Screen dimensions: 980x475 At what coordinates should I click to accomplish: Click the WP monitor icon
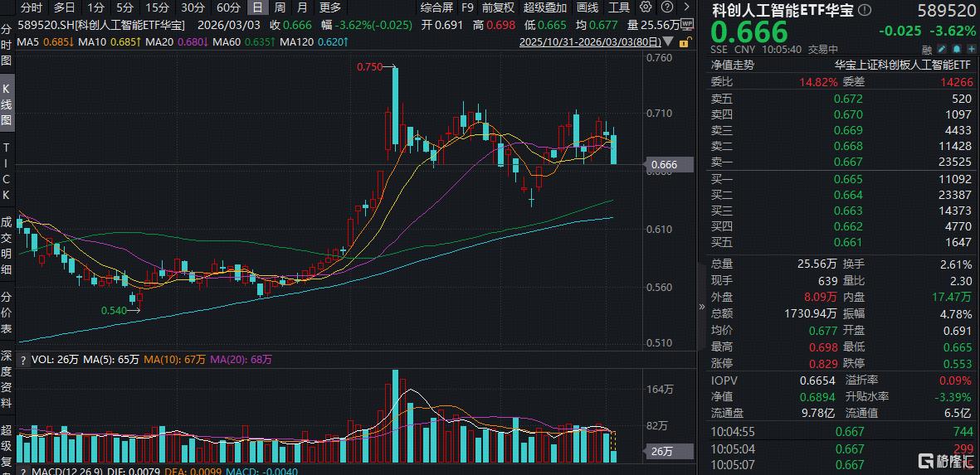point(687,24)
